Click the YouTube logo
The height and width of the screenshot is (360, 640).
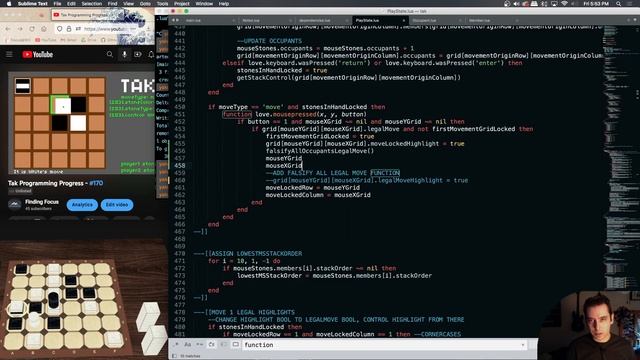point(38,54)
